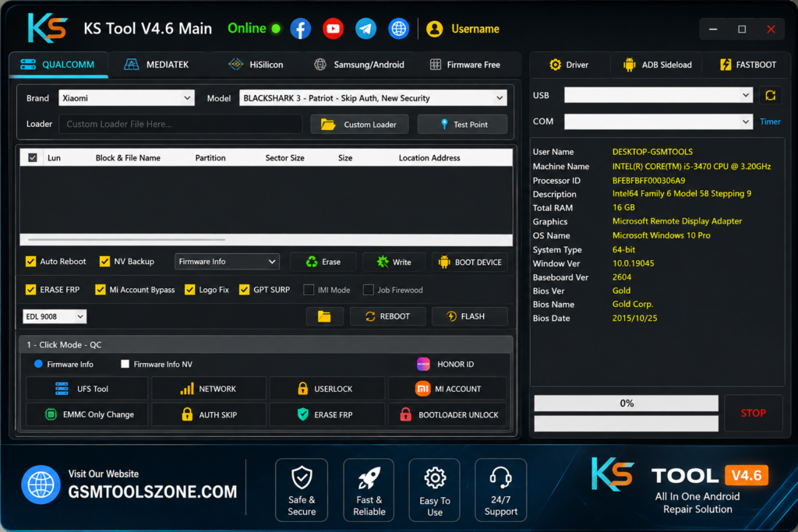Toggle the select-all checkbox in Lun header
798x532 pixels.
33,157
